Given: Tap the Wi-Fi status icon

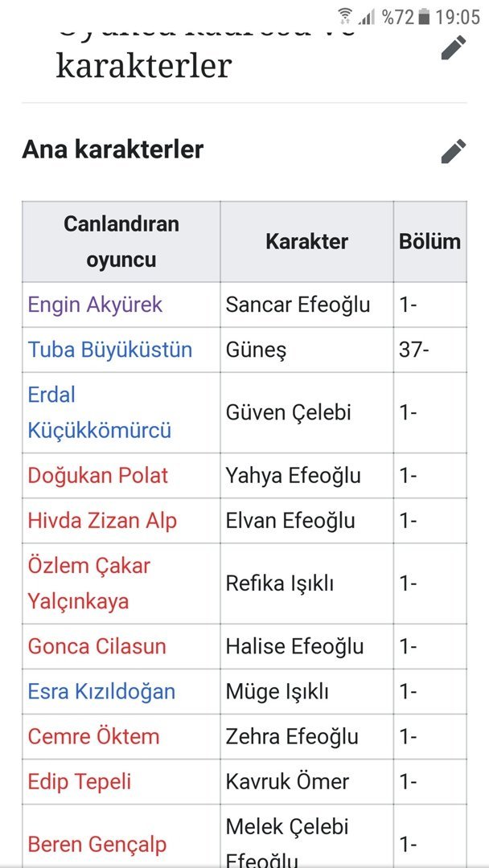Looking at the screenshot, I should point(345,16).
